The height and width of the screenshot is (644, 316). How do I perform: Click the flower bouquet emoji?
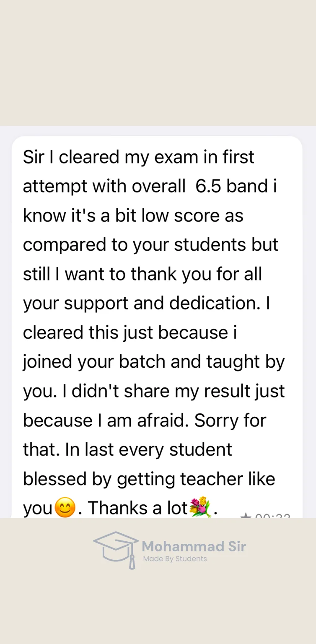tap(200, 507)
